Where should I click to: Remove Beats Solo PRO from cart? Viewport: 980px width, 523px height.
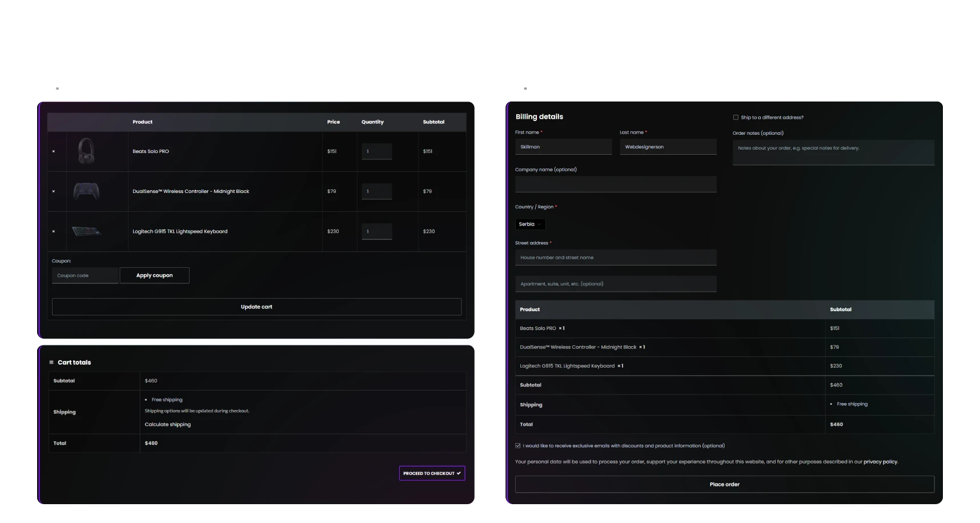(x=54, y=151)
